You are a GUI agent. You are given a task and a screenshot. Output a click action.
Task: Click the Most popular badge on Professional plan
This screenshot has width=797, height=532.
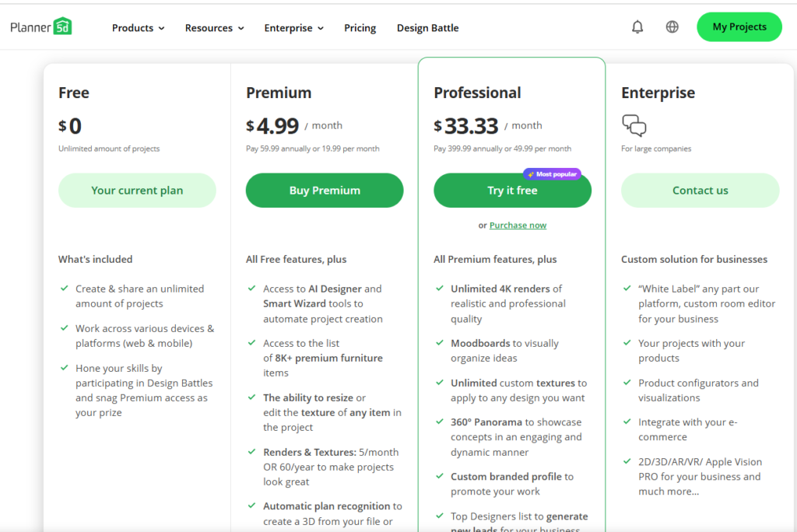553,174
